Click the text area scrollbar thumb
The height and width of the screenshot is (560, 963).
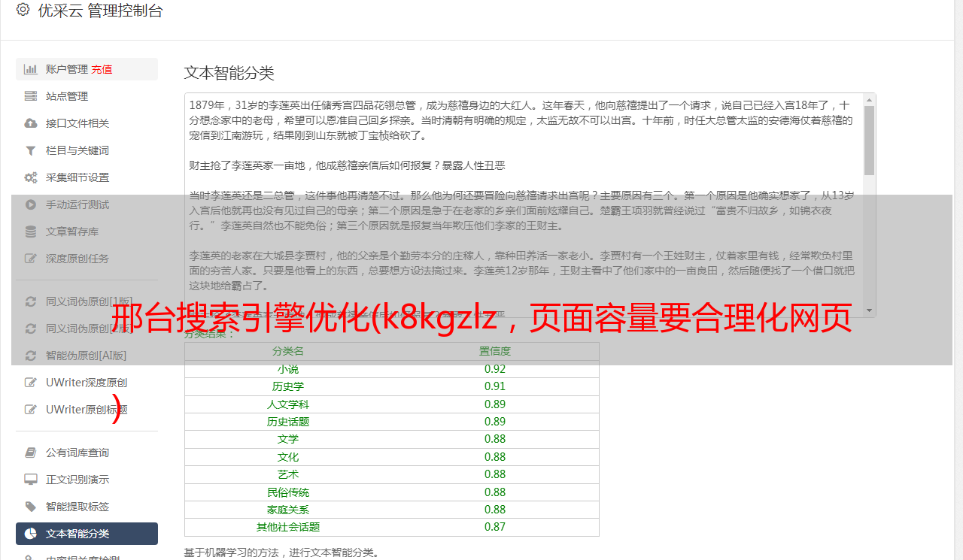coord(869,141)
